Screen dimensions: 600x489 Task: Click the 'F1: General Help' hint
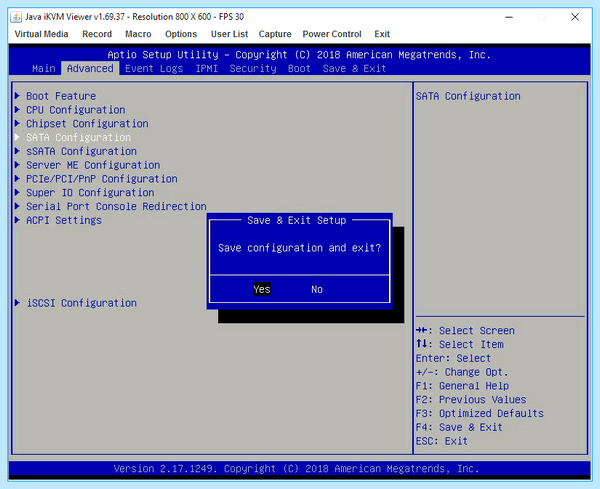(x=462, y=386)
